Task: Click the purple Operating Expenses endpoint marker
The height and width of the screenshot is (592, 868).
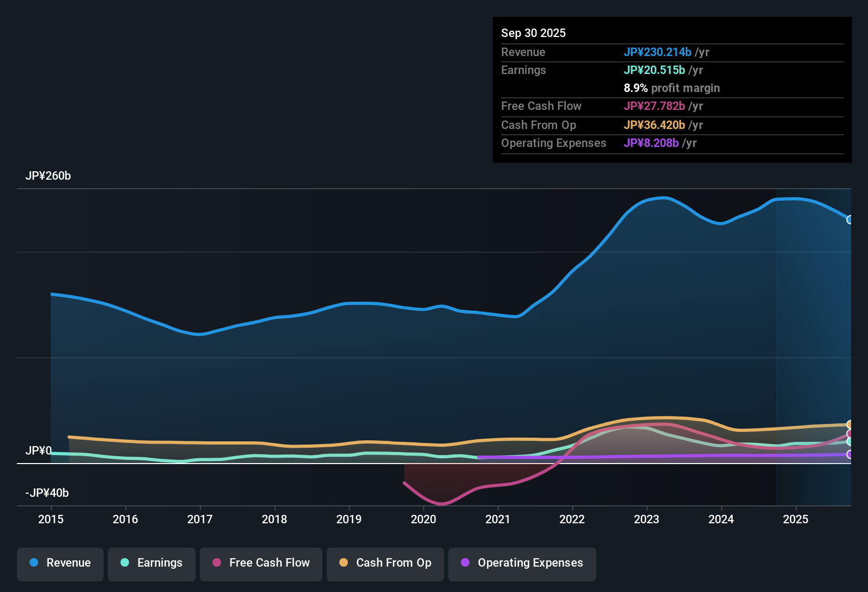Action: click(x=849, y=455)
